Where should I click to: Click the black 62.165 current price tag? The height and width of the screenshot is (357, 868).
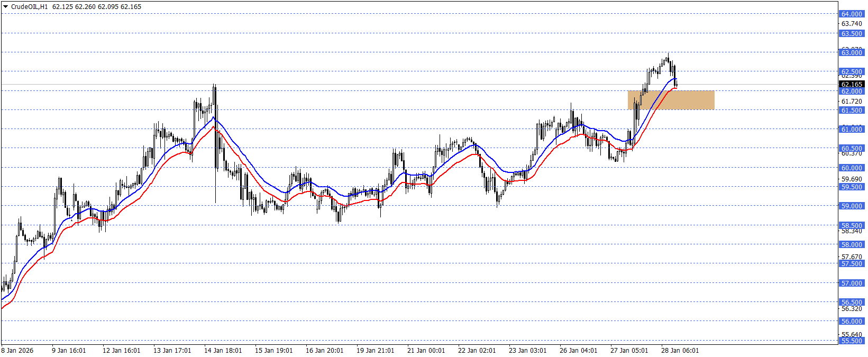pos(852,84)
